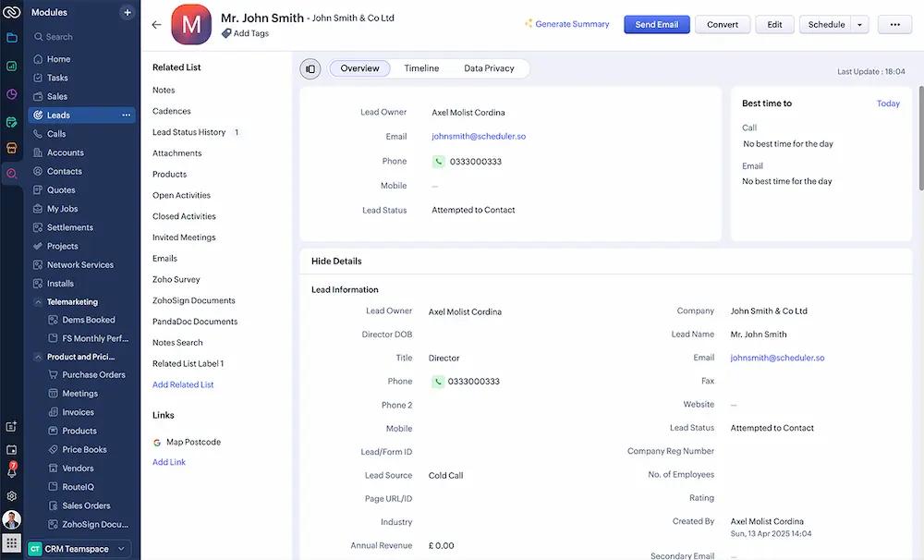Click Today link in Best time to
Image resolution: width=924 pixels, height=560 pixels.
(x=888, y=103)
